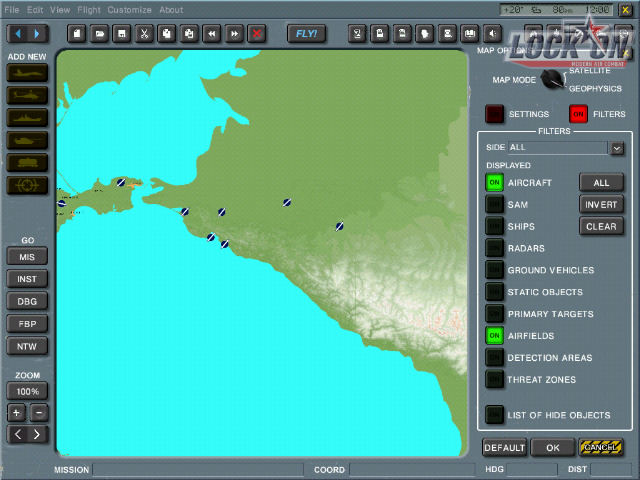
Task: Click the save mission disk icon
Action: (121, 34)
